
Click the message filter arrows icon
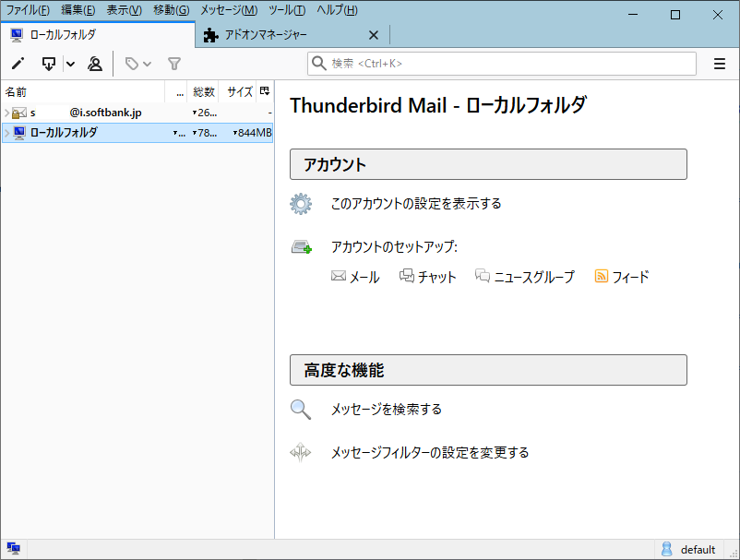pyautogui.click(x=301, y=452)
